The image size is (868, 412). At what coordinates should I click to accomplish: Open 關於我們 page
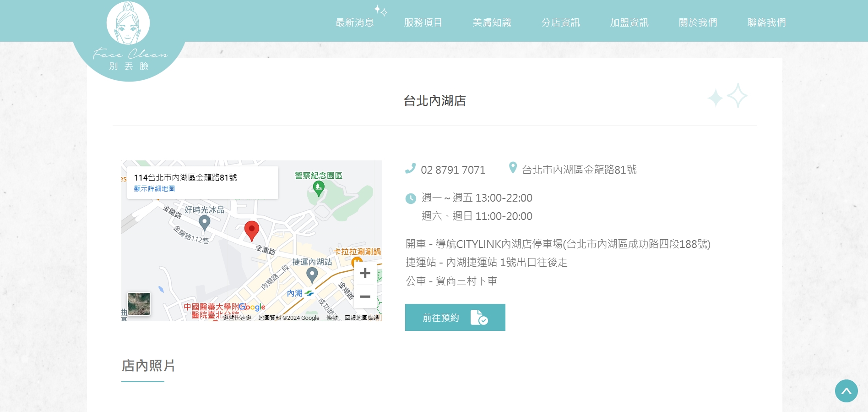698,22
